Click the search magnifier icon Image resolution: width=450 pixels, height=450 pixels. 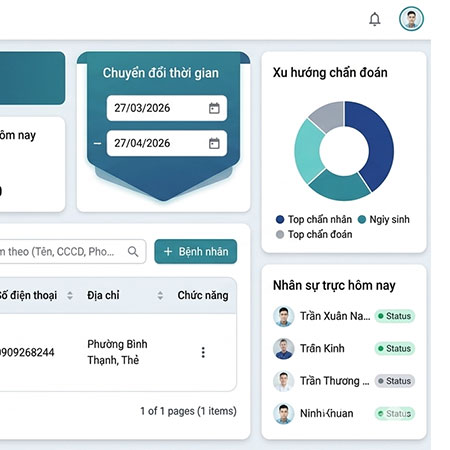tap(133, 251)
